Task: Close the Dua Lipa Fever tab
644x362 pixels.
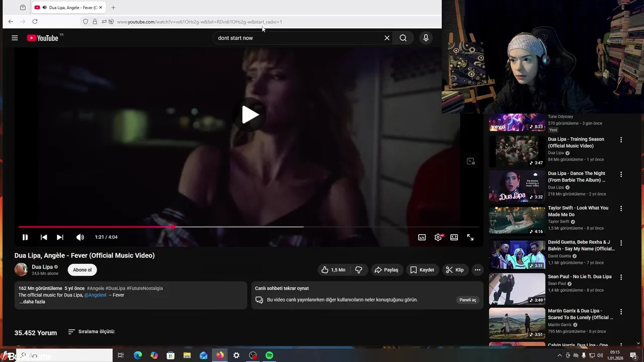Action: tap(101, 8)
